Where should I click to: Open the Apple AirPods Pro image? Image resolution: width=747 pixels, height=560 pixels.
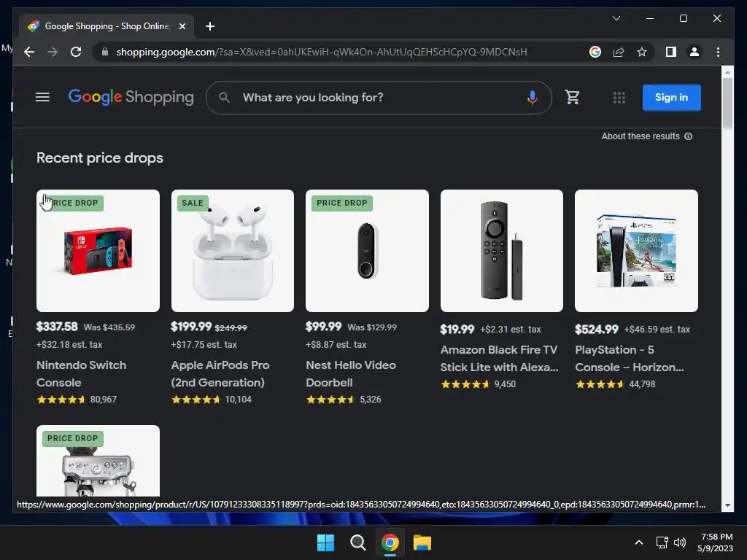(233, 251)
